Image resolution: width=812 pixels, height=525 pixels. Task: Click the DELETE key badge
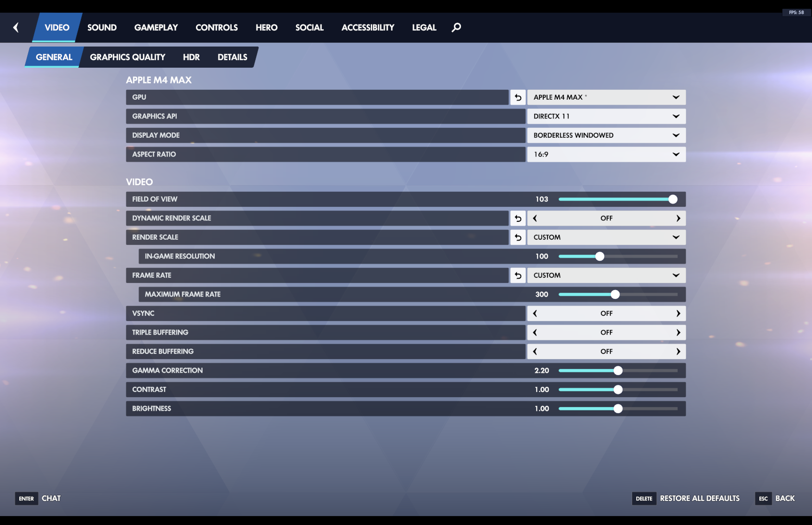pyautogui.click(x=644, y=498)
